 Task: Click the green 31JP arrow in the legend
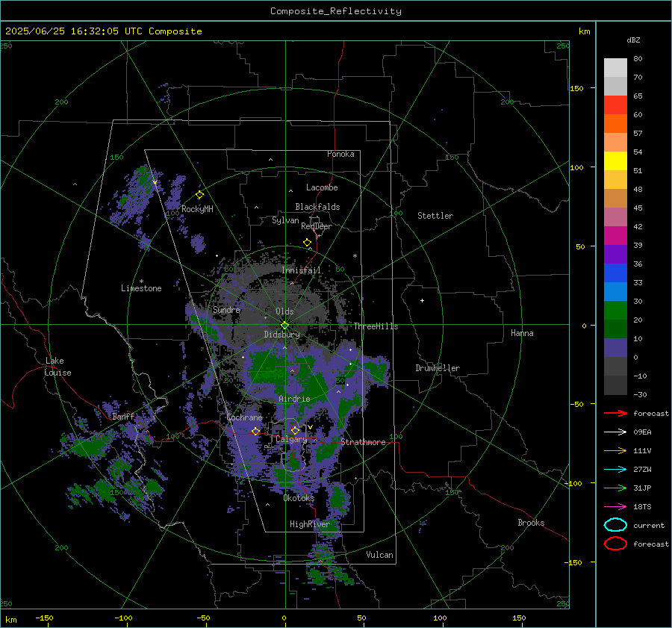pos(616,488)
